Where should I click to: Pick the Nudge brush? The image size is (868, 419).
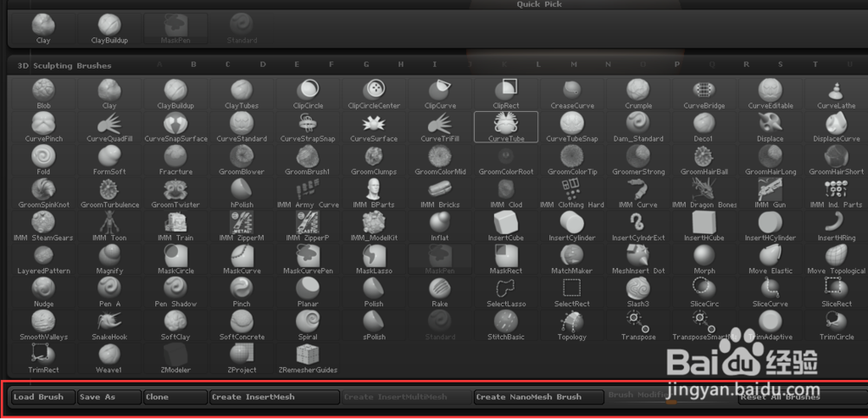[43, 293]
